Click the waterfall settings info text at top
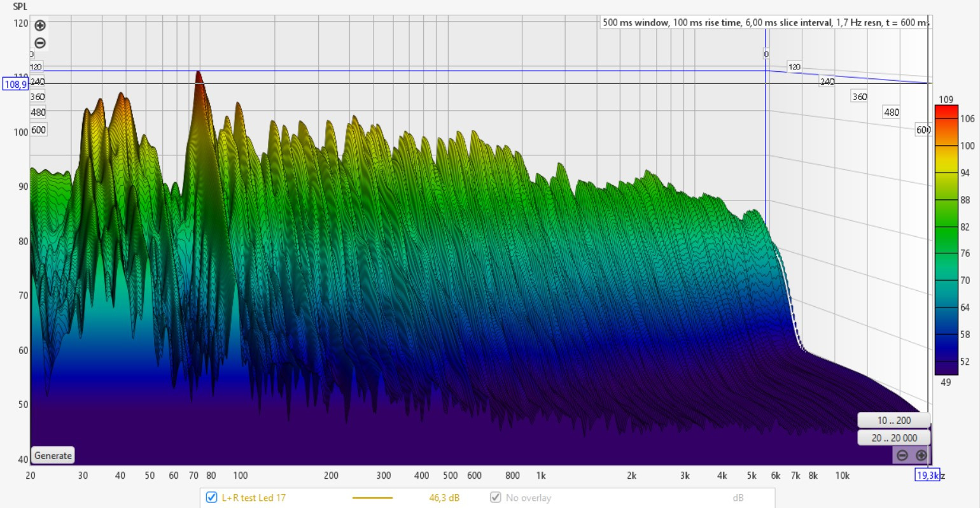The width and height of the screenshot is (980, 508). click(764, 22)
